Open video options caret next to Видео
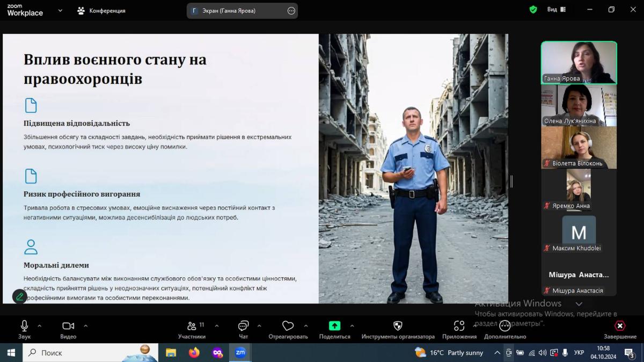644x362 pixels. (85, 325)
